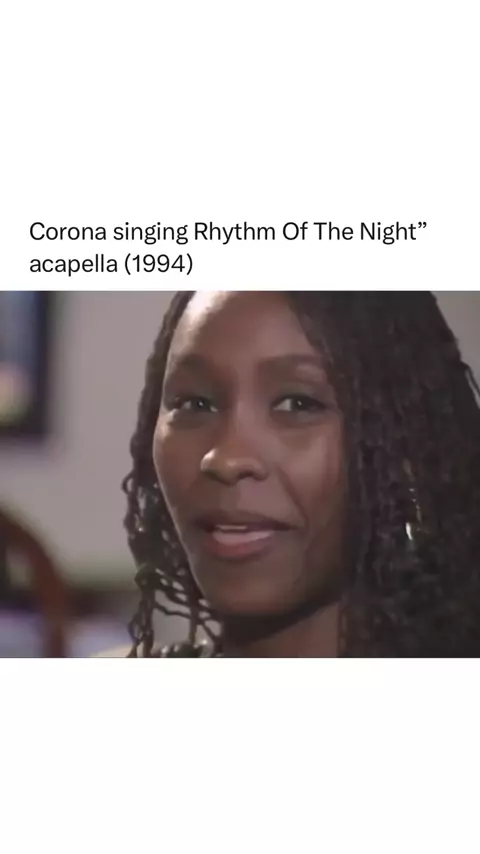Click the word "acapella" in the caption
The height and width of the screenshot is (854, 480).
click(73, 265)
